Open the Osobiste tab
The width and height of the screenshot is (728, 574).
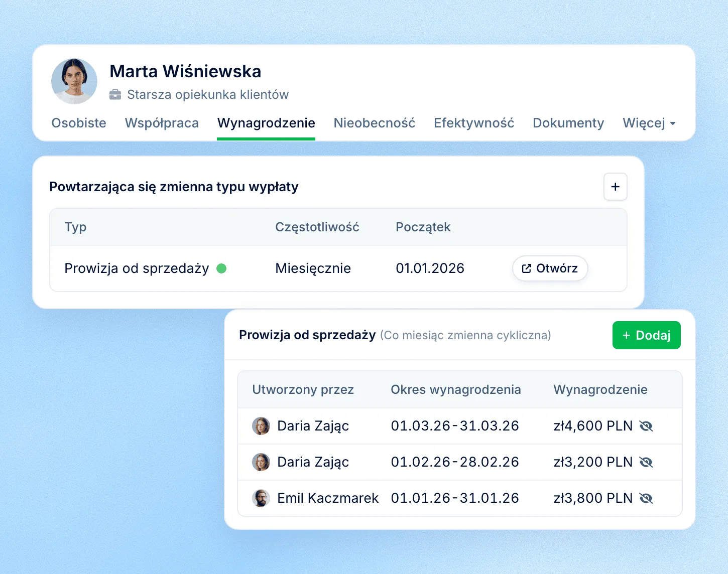pos(79,123)
